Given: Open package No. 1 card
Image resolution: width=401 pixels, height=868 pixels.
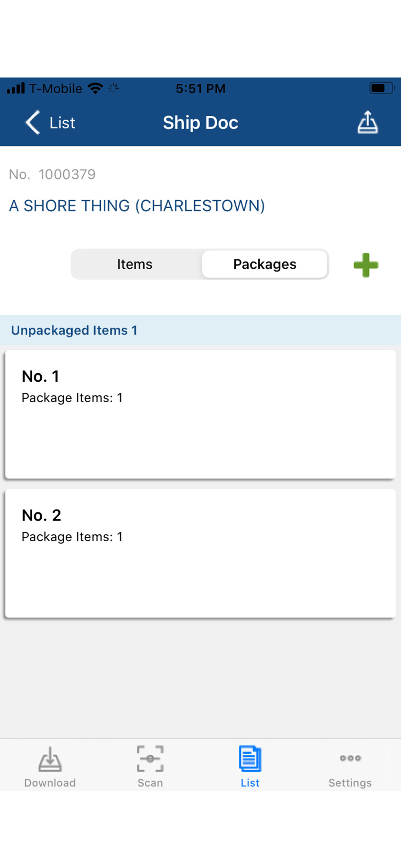Looking at the screenshot, I should coord(200,414).
